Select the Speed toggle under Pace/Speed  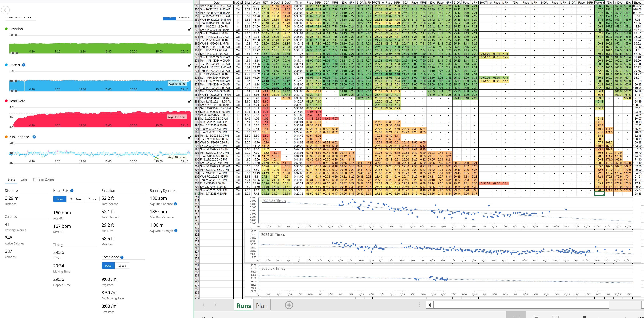click(122, 266)
